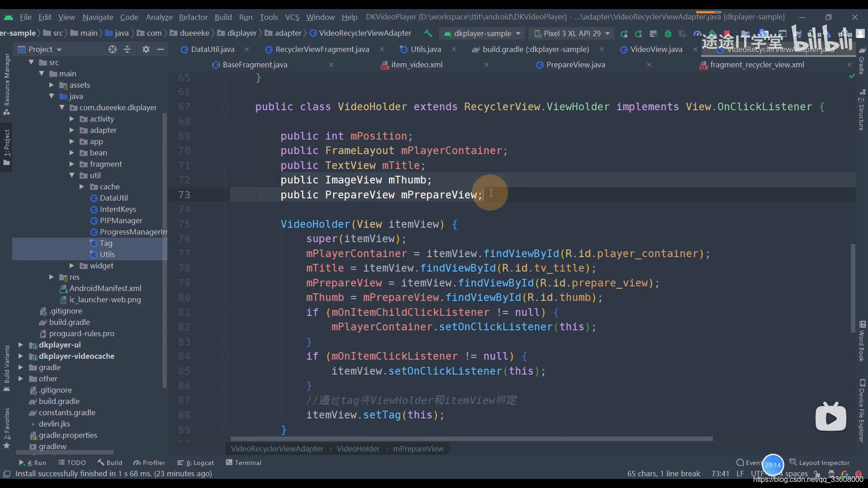The width and height of the screenshot is (868, 488).
Task: Switch to the DataUtil.java tab
Action: coord(212,49)
